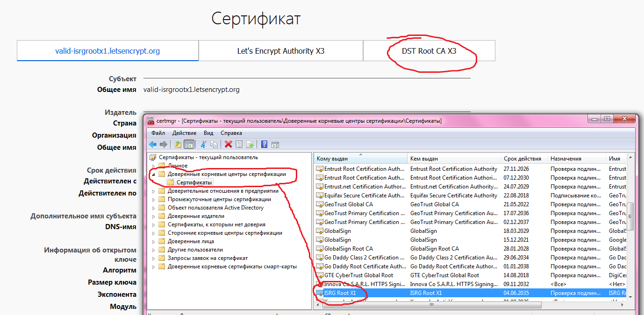Click certificate icon of Equifax Secure Certificate row
Image resolution: width=644 pixels, height=315 pixels.
click(x=320, y=196)
